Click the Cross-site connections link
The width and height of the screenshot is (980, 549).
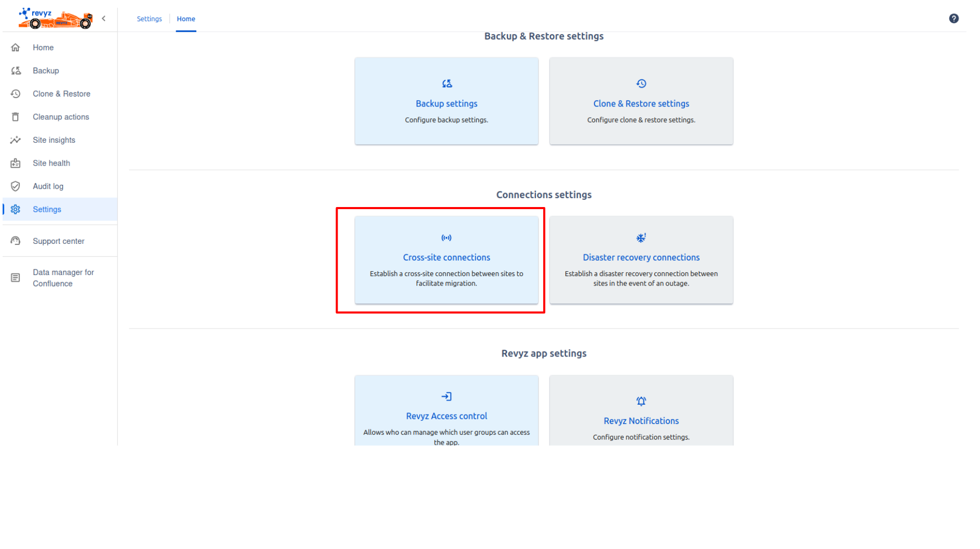pos(446,257)
